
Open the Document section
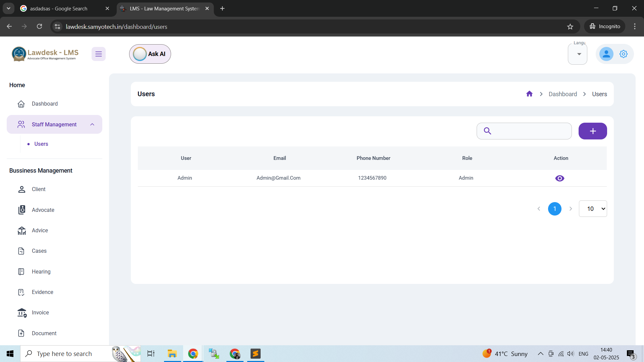point(21,333)
